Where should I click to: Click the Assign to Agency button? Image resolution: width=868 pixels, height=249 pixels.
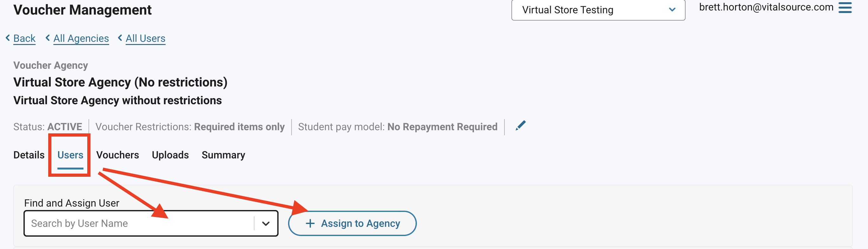click(352, 223)
